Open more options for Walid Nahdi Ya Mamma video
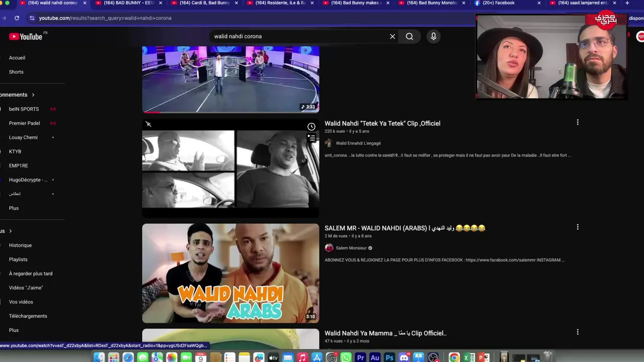 578,332
